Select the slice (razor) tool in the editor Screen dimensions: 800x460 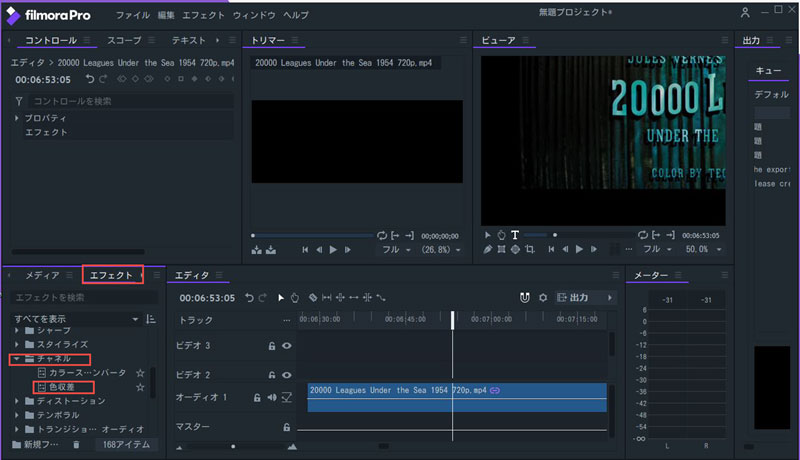point(313,298)
